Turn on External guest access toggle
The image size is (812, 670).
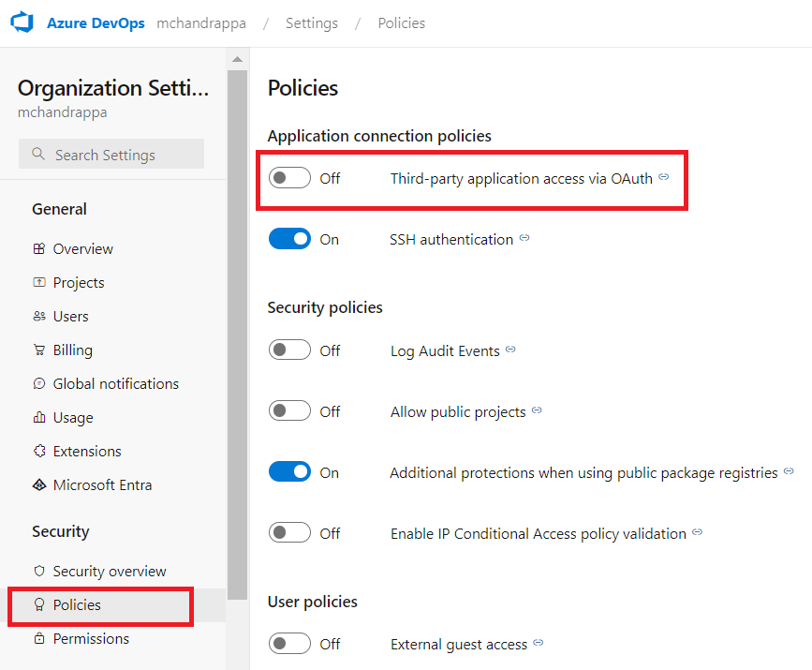[x=289, y=644]
